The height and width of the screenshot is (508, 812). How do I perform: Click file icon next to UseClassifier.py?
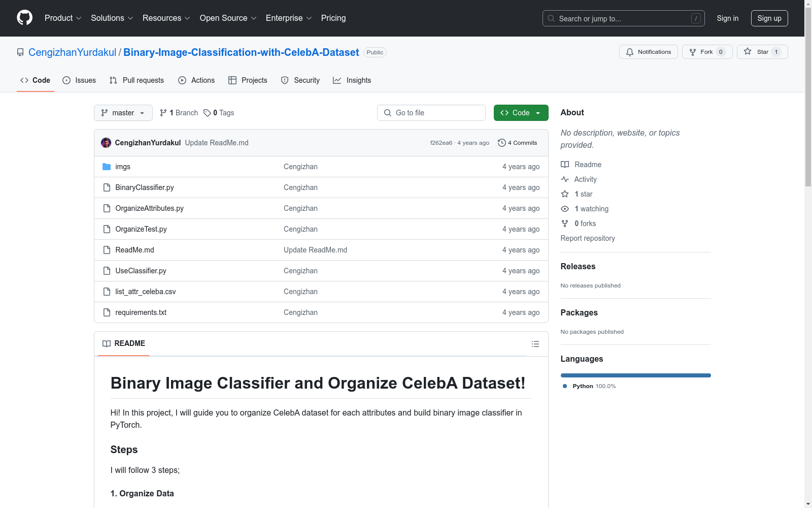point(107,271)
